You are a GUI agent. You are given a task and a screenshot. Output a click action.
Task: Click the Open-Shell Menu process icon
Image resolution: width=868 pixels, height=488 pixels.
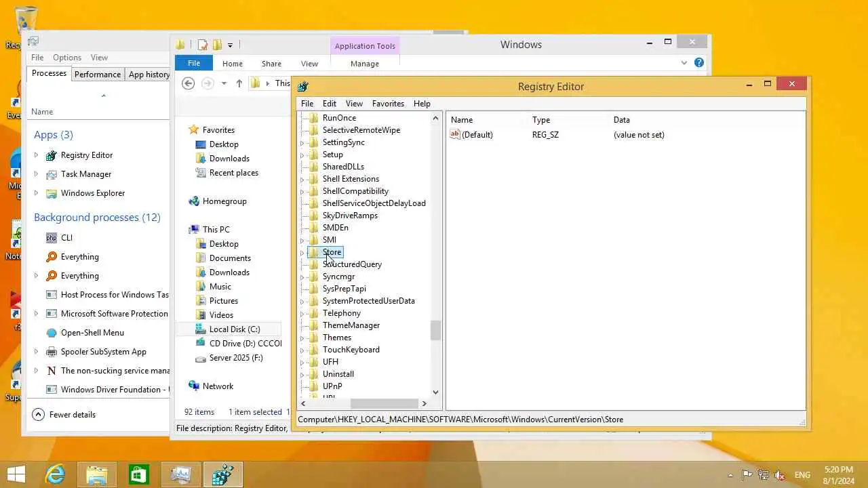click(x=52, y=333)
